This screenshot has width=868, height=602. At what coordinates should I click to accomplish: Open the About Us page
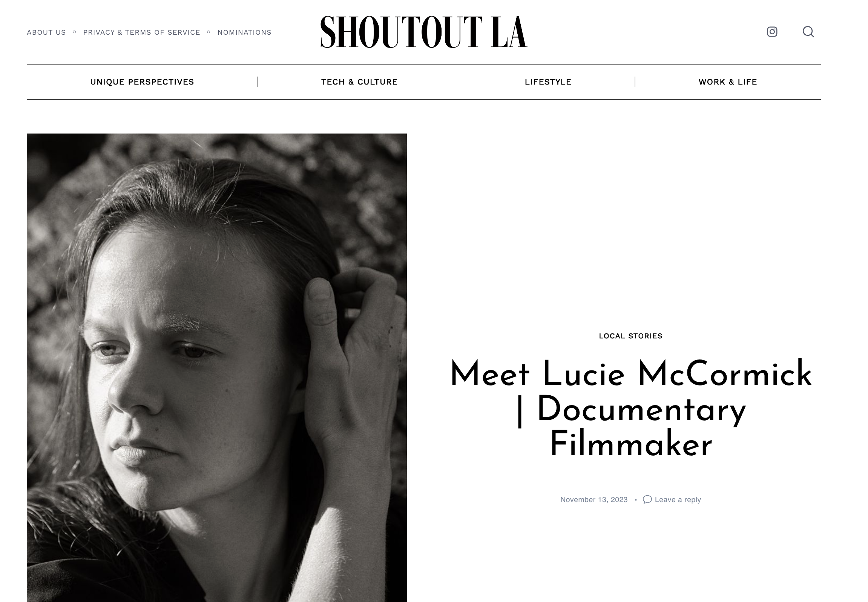pos(46,32)
